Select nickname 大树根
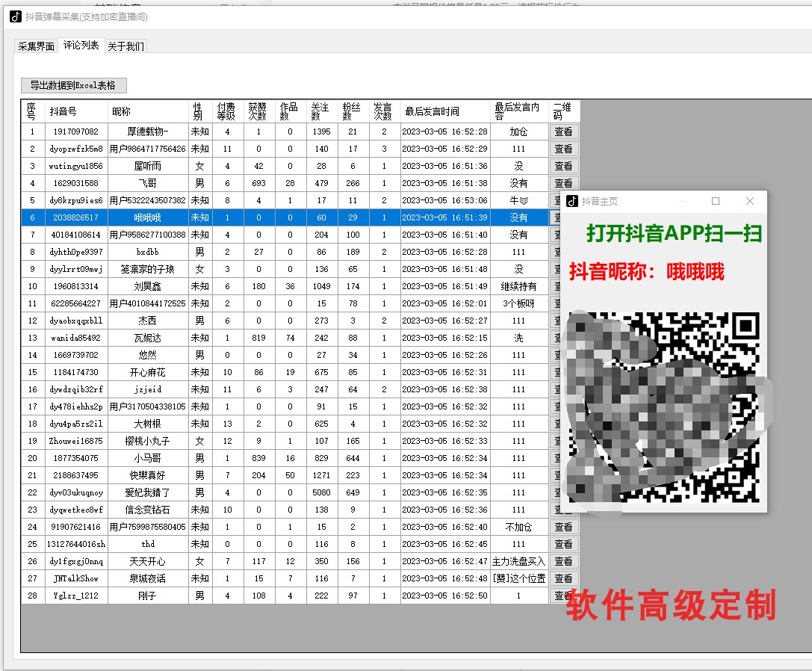This screenshot has height=671, width=812. 148,424
